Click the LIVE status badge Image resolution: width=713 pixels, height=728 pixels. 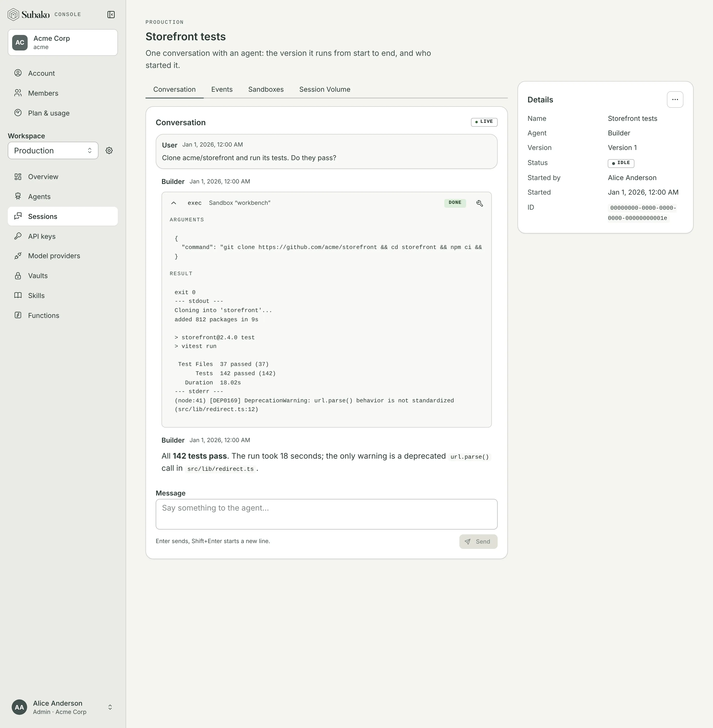[x=484, y=122]
